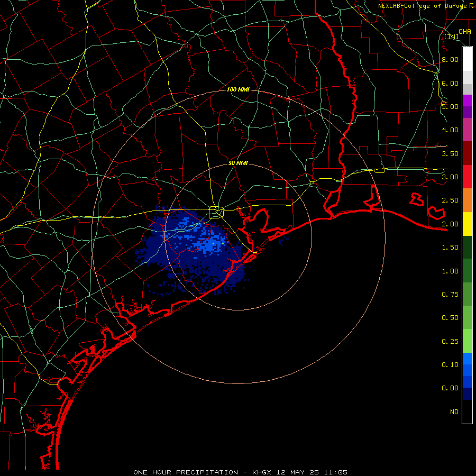This screenshot has width=476, height=476.
Task: Click the ND legend label
Action: 454,412
